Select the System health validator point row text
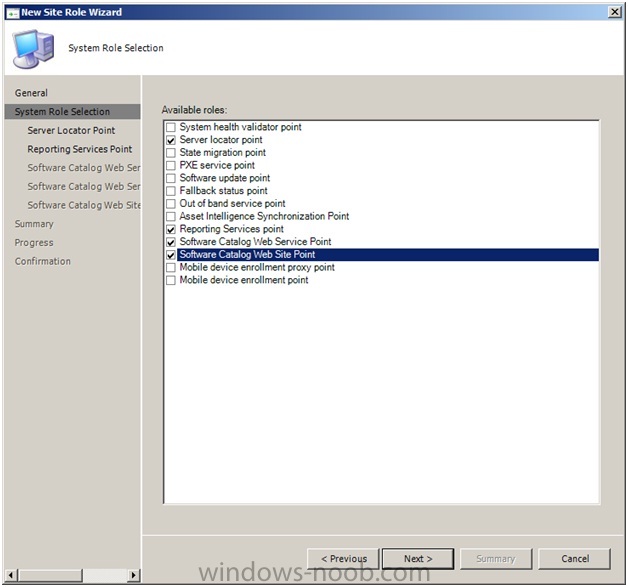Screen dimensions: 628x587 click(x=240, y=127)
